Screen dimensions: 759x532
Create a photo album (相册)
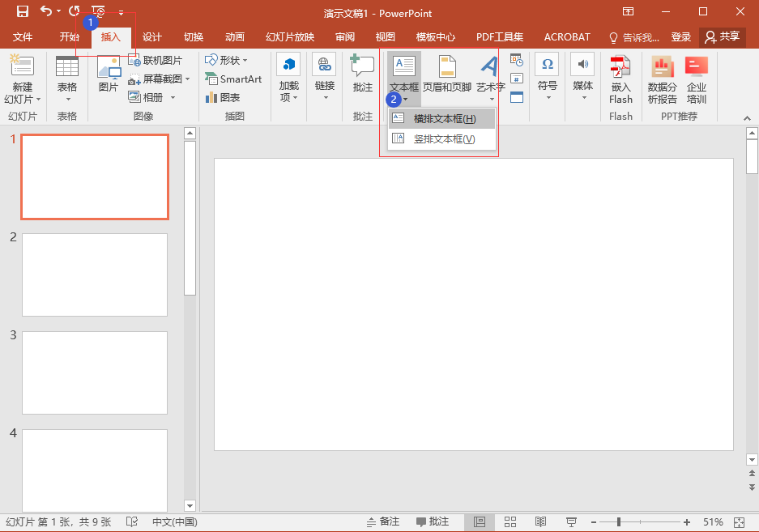(146, 97)
